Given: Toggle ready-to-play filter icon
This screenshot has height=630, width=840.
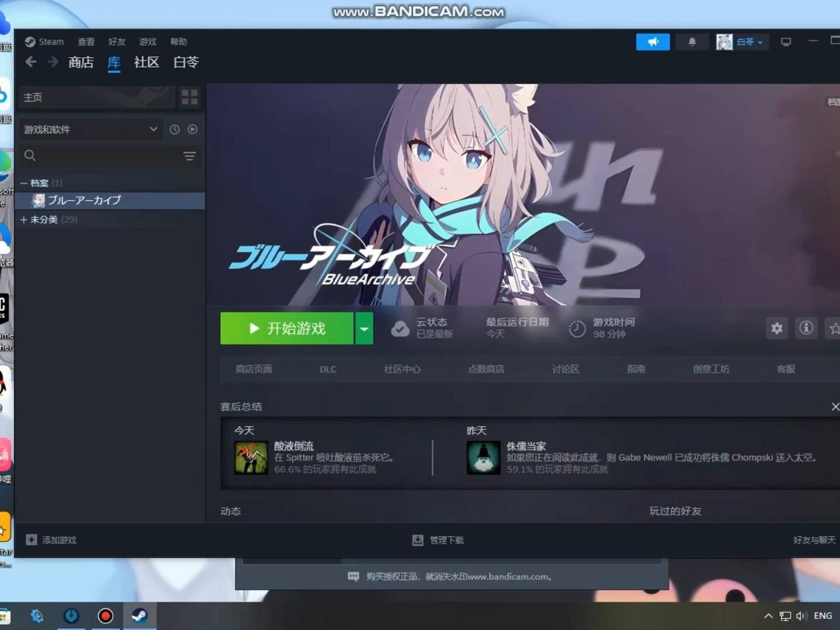Looking at the screenshot, I should click(192, 129).
